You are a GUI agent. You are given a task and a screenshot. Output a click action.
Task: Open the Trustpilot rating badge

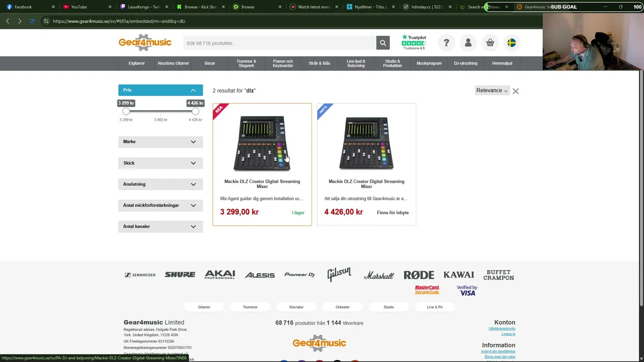tap(414, 42)
